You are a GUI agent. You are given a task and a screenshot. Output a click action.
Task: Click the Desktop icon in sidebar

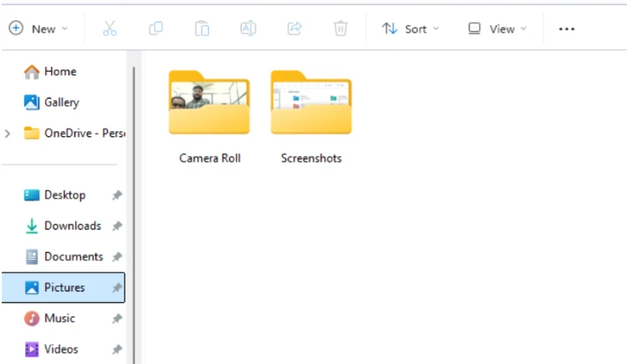point(32,195)
